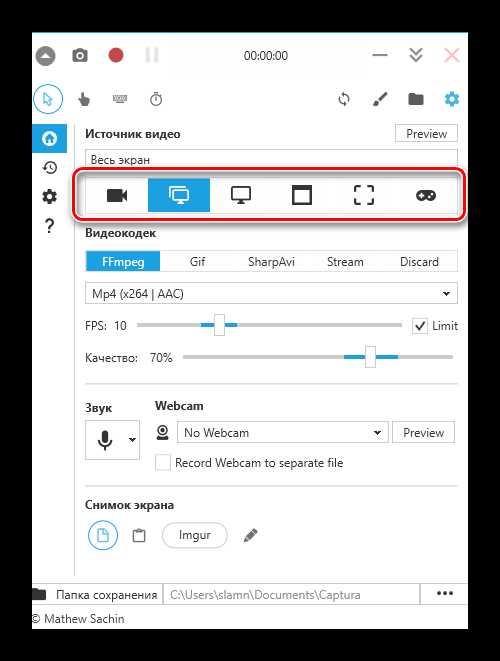This screenshot has height=661, width=500.
Task: Select the full screen multi-monitor source icon
Action: point(179,195)
